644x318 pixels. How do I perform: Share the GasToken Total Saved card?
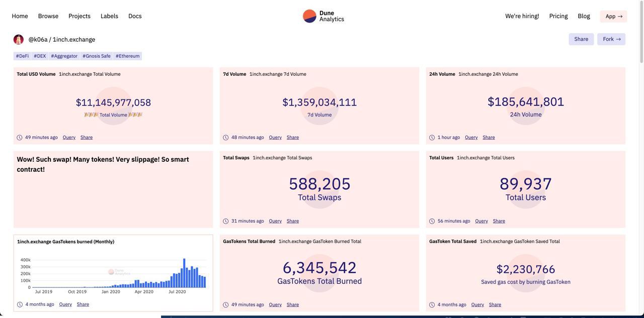495,305
